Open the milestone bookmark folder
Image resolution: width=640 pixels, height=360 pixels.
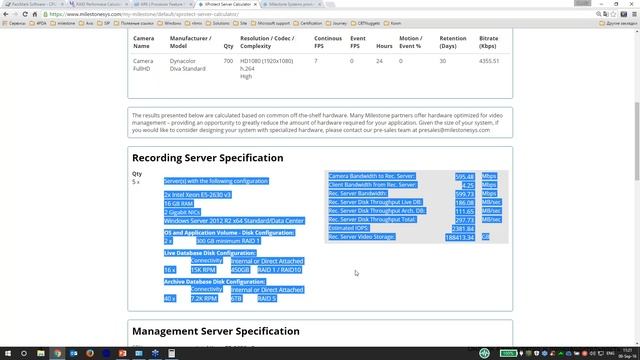pyautogui.click(x=63, y=23)
